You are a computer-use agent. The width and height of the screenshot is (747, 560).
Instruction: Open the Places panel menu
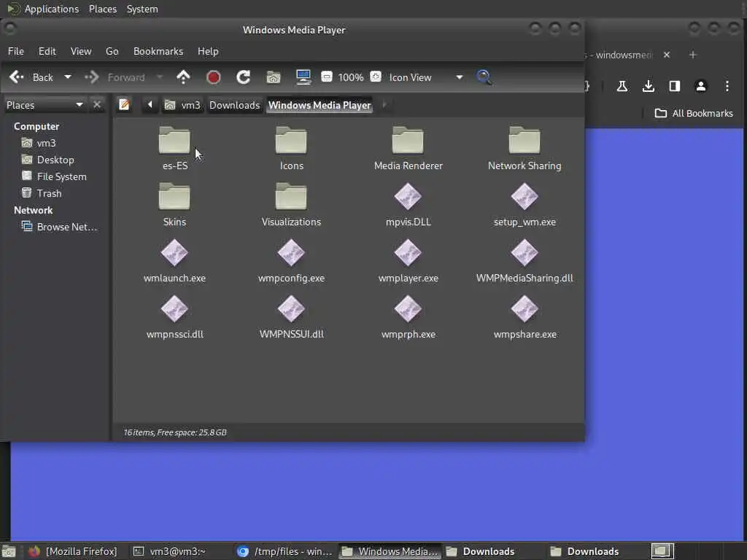click(x=102, y=9)
